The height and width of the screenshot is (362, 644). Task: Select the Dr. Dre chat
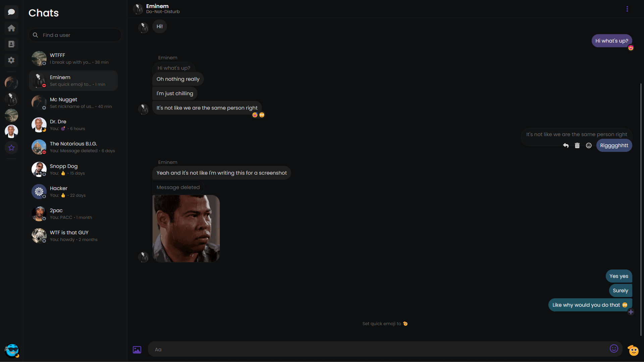click(x=73, y=125)
